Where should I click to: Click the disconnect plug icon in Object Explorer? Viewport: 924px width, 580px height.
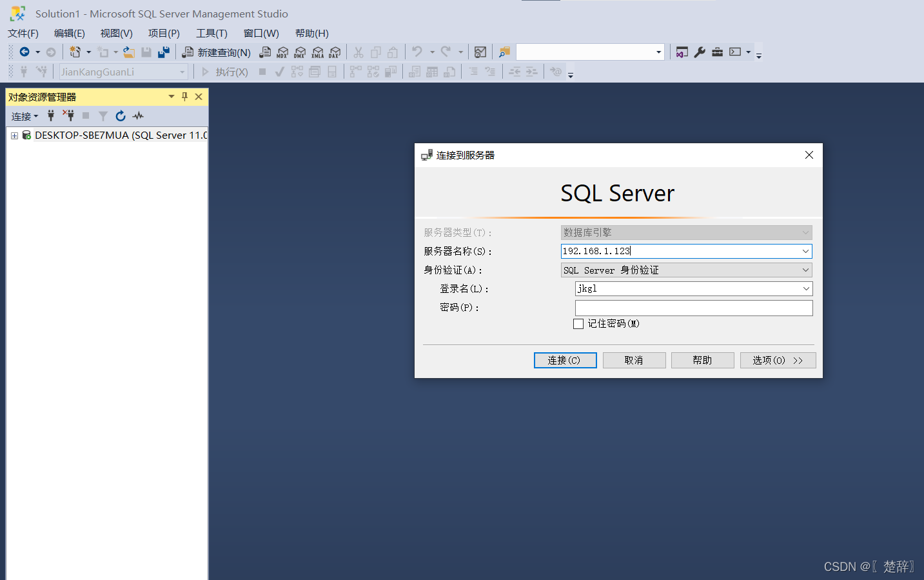click(x=68, y=115)
